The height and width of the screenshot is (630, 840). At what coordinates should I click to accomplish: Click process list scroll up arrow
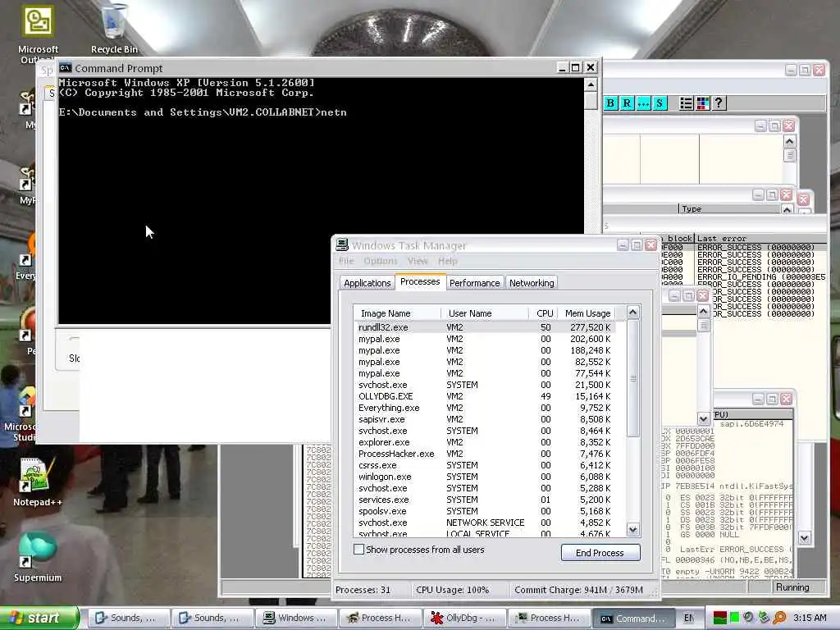[x=632, y=313]
